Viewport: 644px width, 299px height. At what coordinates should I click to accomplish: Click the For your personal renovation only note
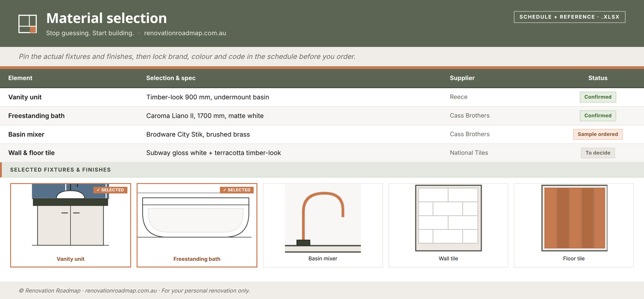[206, 291]
